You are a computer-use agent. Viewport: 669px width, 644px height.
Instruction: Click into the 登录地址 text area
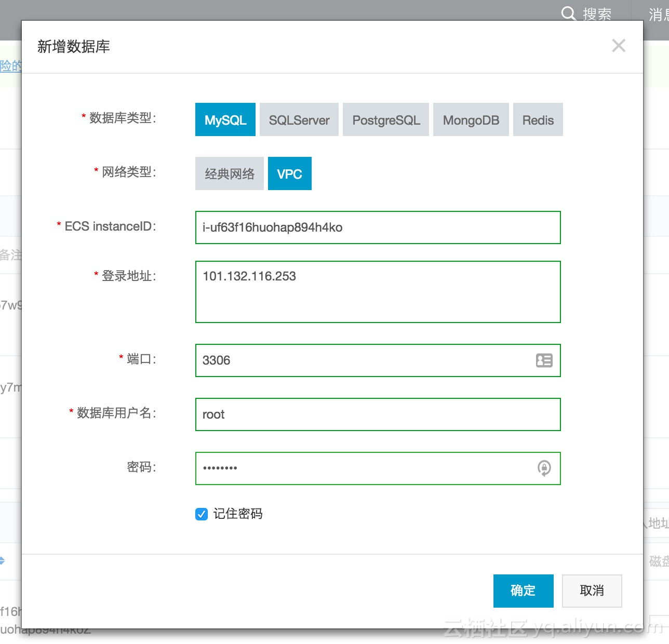click(x=378, y=292)
